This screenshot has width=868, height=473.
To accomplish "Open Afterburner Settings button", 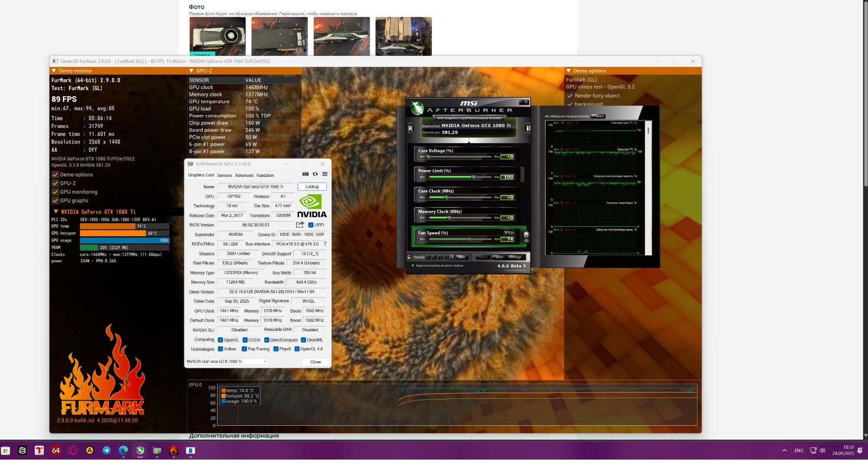I will pos(515,257).
